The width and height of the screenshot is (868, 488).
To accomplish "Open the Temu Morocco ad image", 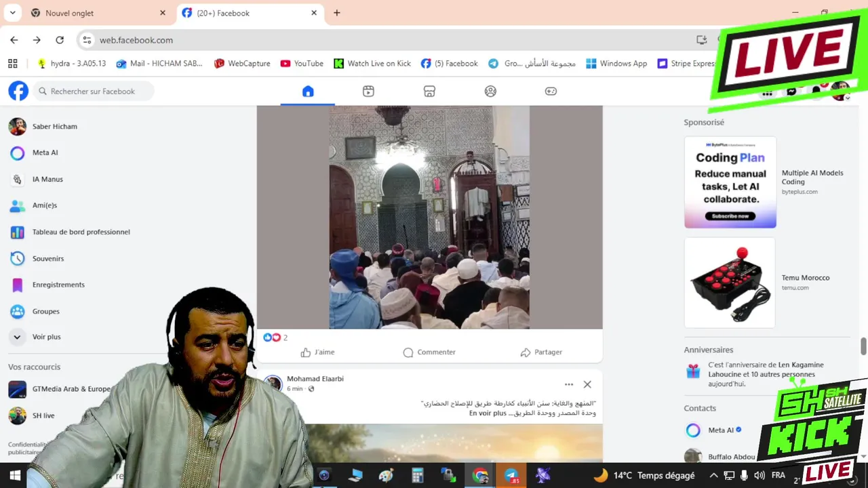I will pyautogui.click(x=730, y=283).
